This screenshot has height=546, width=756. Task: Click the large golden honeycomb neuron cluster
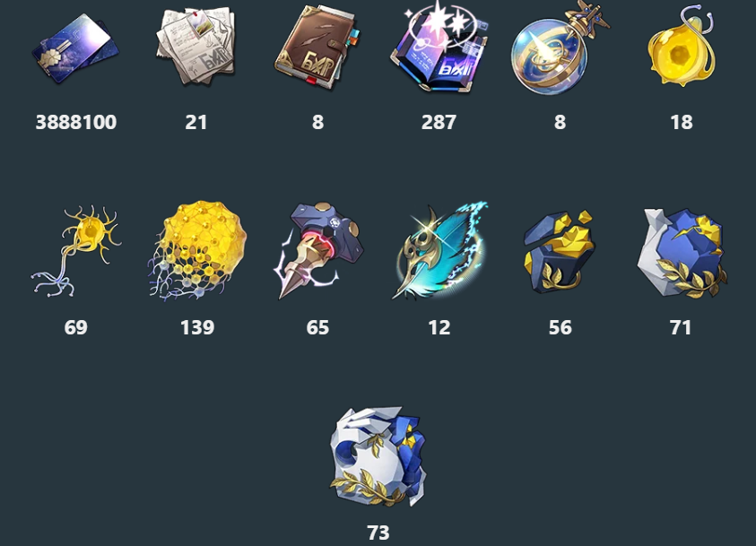coord(196,251)
